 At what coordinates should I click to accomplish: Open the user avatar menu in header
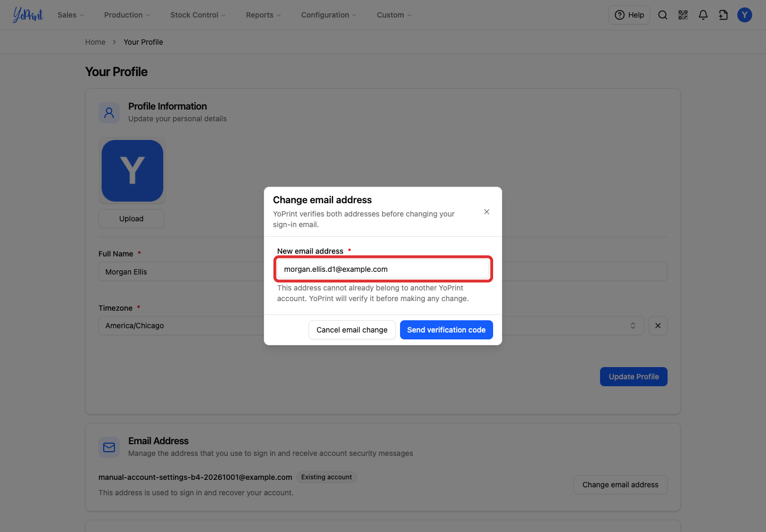coord(745,15)
